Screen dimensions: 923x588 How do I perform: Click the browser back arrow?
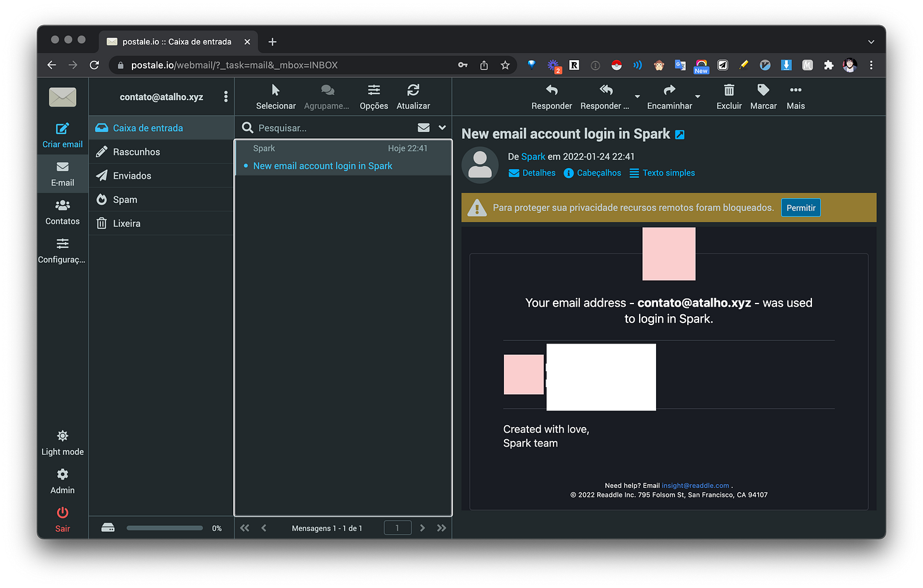point(52,65)
